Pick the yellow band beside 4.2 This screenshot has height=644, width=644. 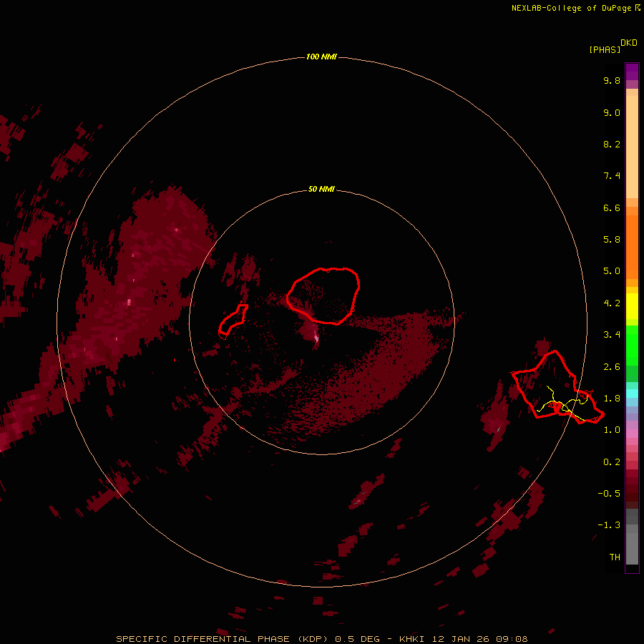(632, 306)
